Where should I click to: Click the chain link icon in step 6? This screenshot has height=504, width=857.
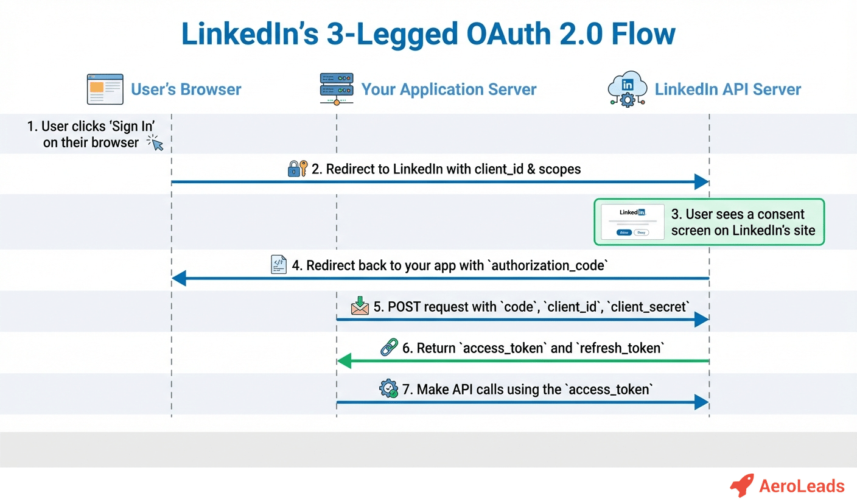click(389, 347)
